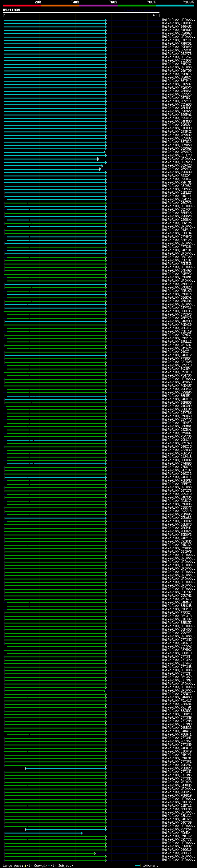Select hit UniRef100_Q86LZ1
This screenshot has width=197, height=868.
[177, 853]
